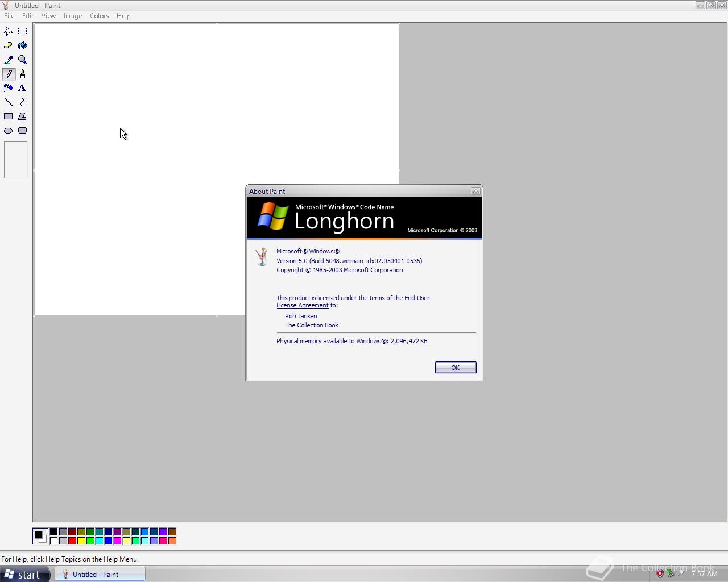This screenshot has width=728, height=582.
Task: Click the Untitled - Paint taskbar button
Action: point(101,575)
